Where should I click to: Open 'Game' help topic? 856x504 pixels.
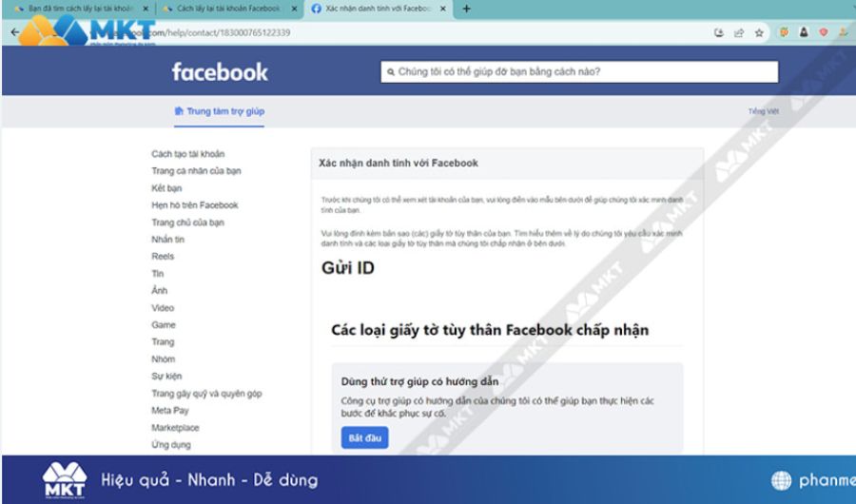(164, 325)
